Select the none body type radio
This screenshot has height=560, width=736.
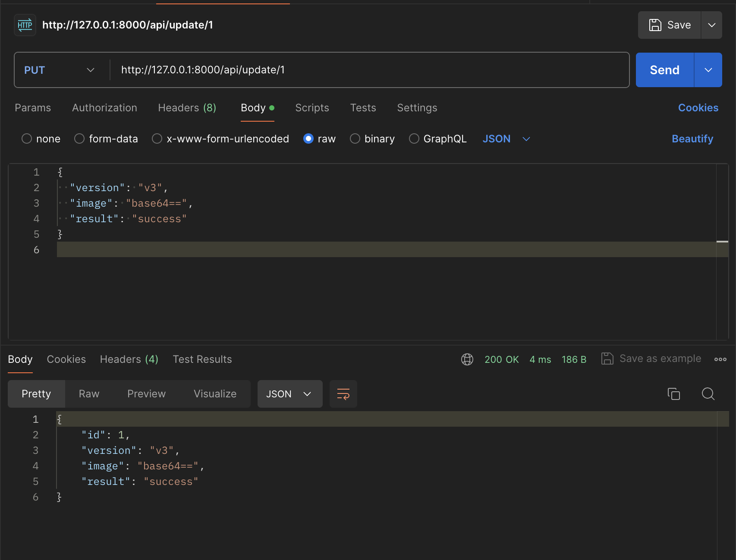pos(27,138)
